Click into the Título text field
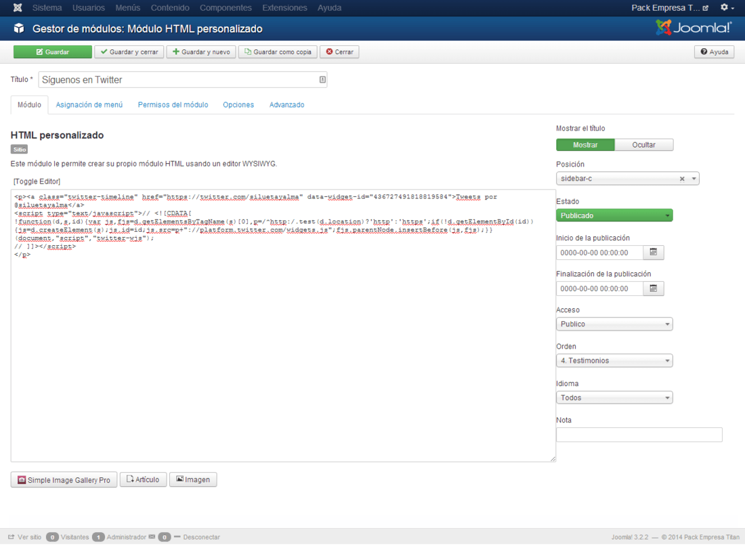This screenshot has height=560, width=745. click(183, 80)
